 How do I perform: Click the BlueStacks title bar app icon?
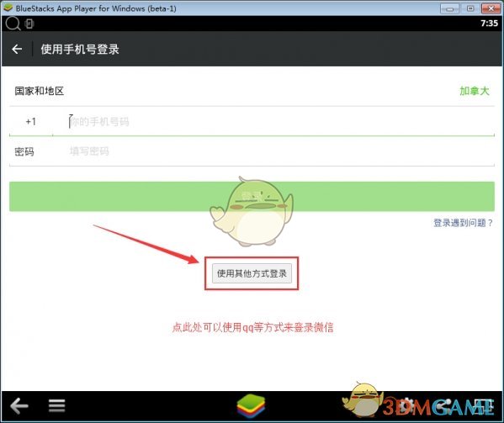8,8
